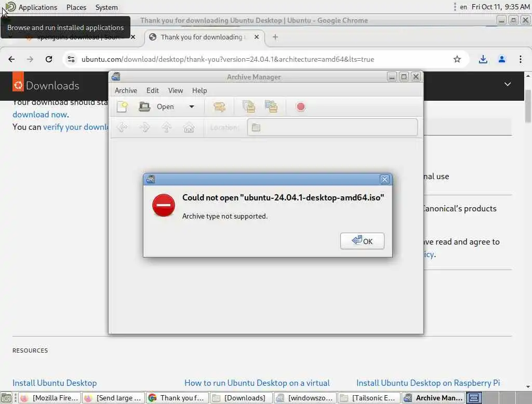Click the Archive Manager title bar icon
Viewport: 532px width, 404px height.
[x=116, y=77]
